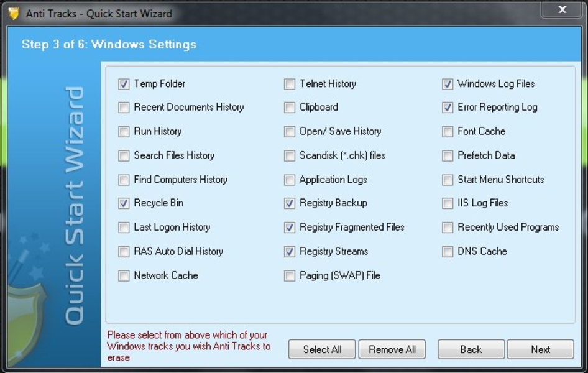Enable Recent Documents History checkbox
This screenshot has width=588, height=373.
(x=124, y=108)
